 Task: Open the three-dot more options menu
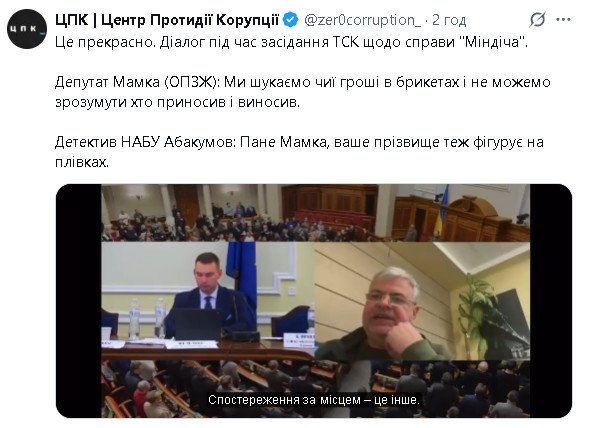563,20
